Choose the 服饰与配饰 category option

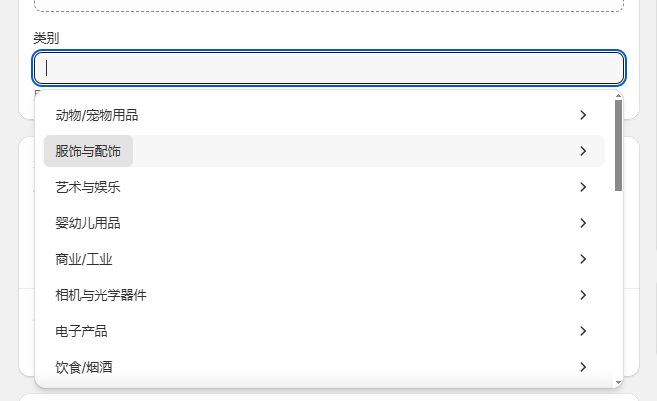point(88,151)
